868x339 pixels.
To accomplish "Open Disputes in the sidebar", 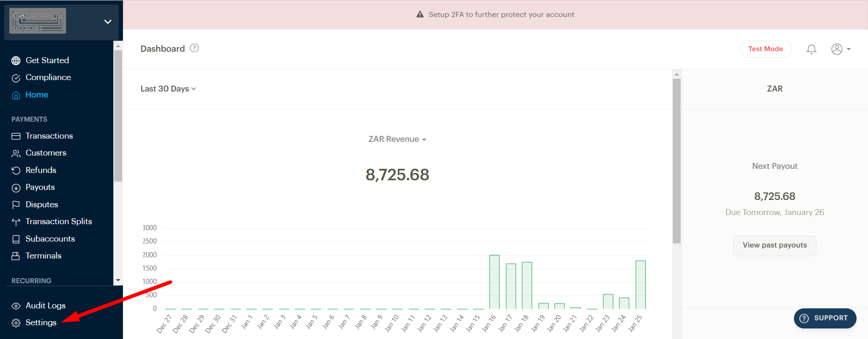I will click(x=42, y=204).
